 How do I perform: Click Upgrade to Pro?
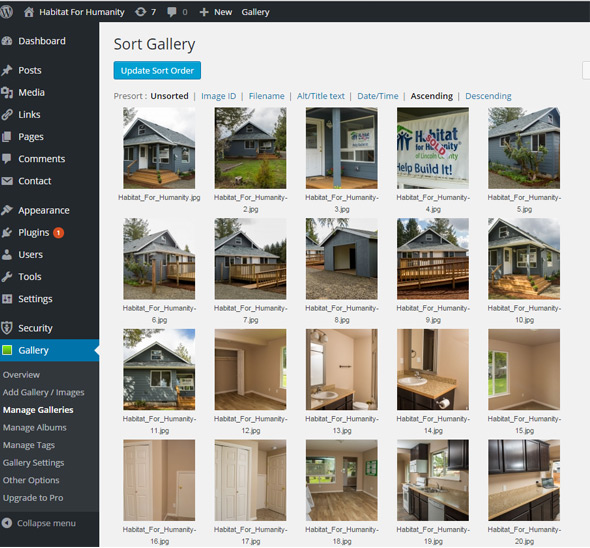(33, 498)
